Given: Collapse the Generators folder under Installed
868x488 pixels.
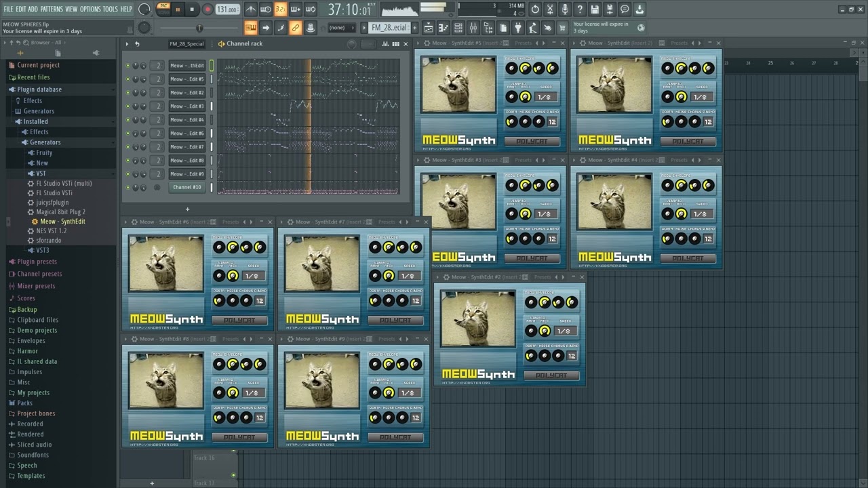Looking at the screenshot, I should pos(45,142).
